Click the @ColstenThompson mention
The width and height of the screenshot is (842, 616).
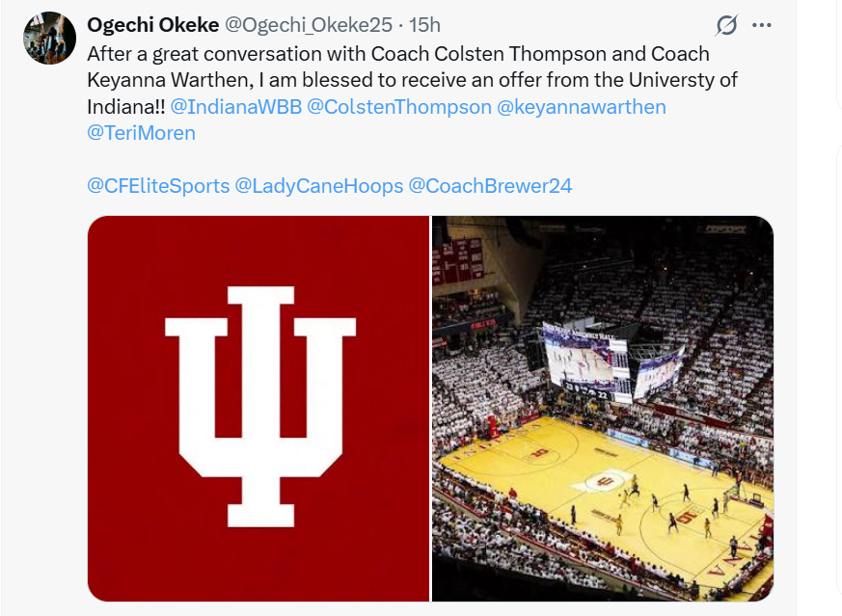[x=398, y=106]
